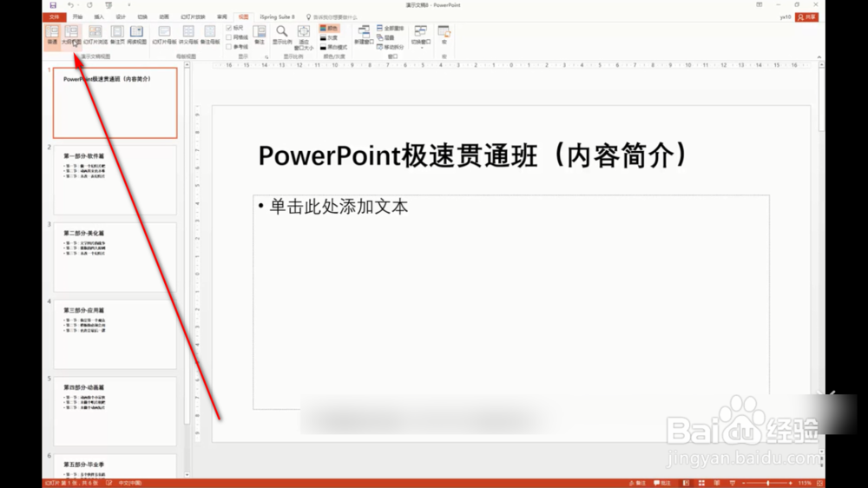The image size is (868, 488).
Task: Open the Transitions (切换) tab
Action: pos(142,17)
